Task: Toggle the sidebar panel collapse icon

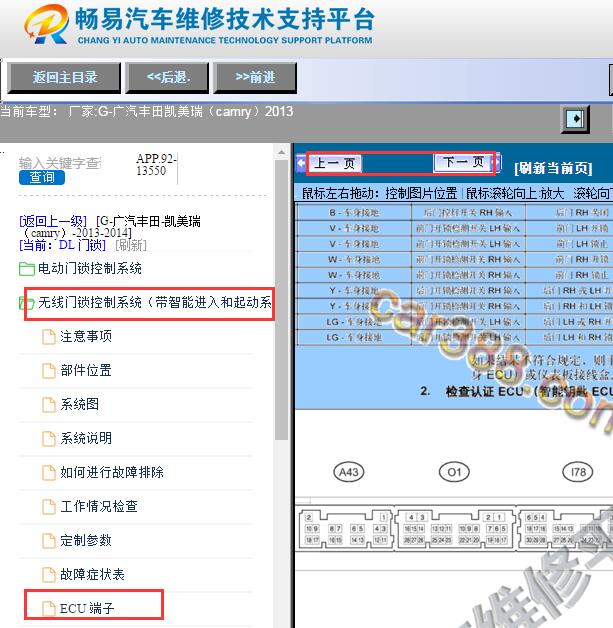Action: click(x=575, y=119)
